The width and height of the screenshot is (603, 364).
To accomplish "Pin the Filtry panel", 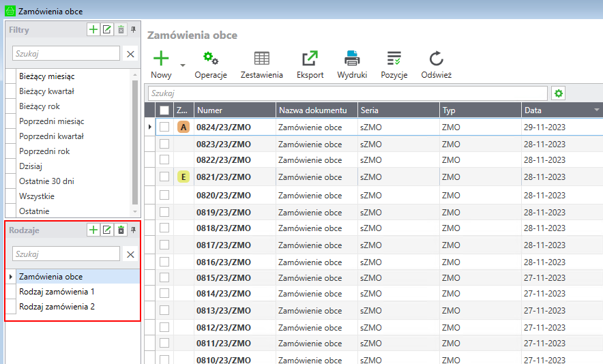I will tap(134, 30).
